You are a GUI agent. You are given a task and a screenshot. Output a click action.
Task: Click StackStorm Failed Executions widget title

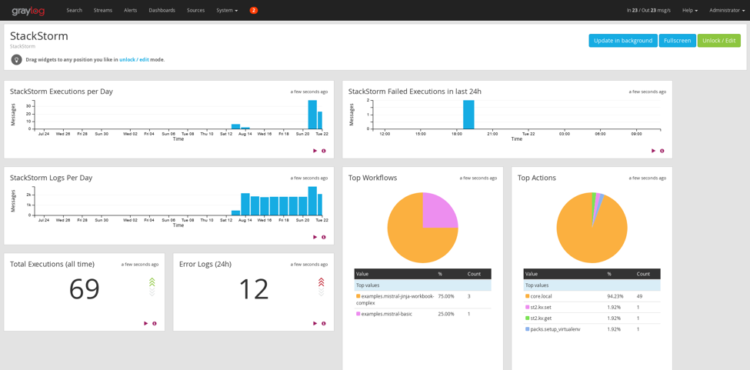(x=415, y=91)
